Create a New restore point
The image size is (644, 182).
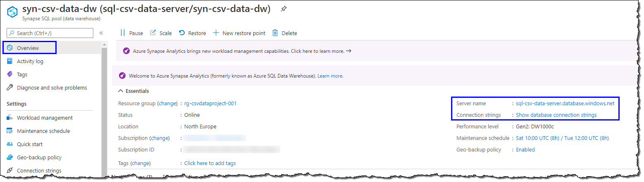239,33
